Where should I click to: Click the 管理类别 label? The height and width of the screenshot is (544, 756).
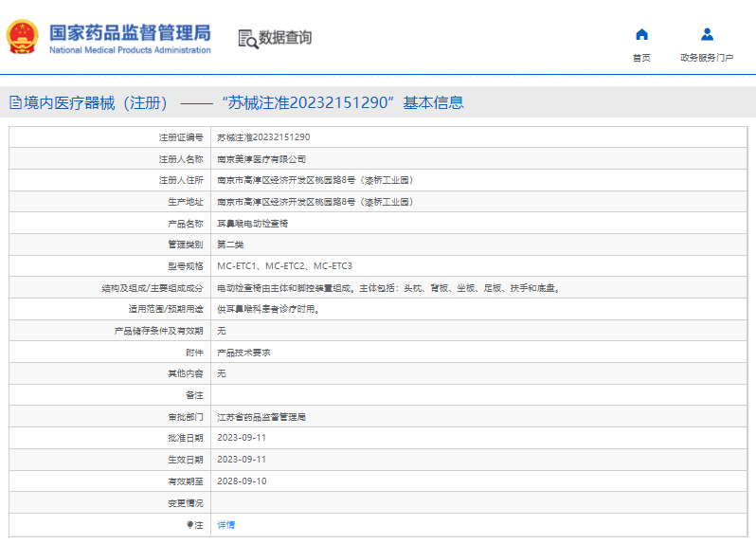click(186, 245)
